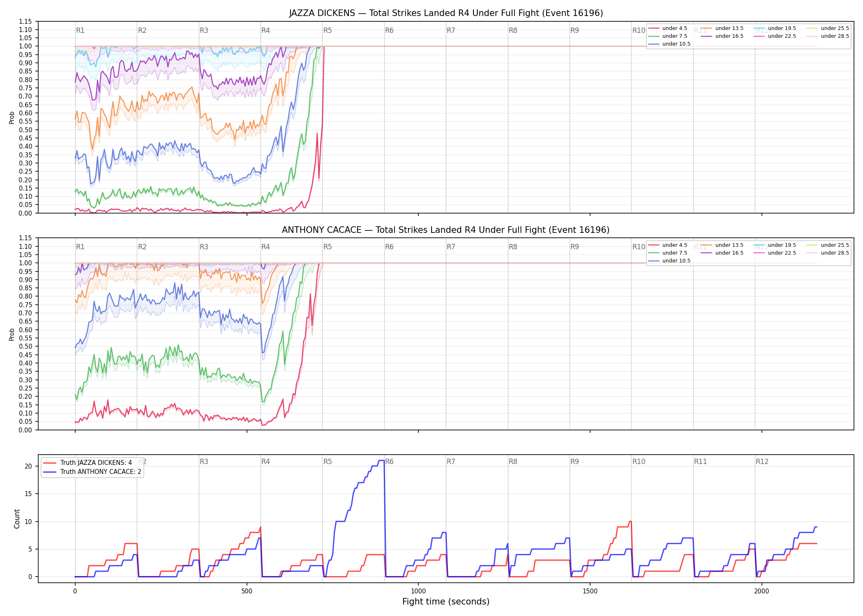Select the ANTHONY CACACE chart title
This screenshot has width=863, height=616.
click(x=446, y=230)
